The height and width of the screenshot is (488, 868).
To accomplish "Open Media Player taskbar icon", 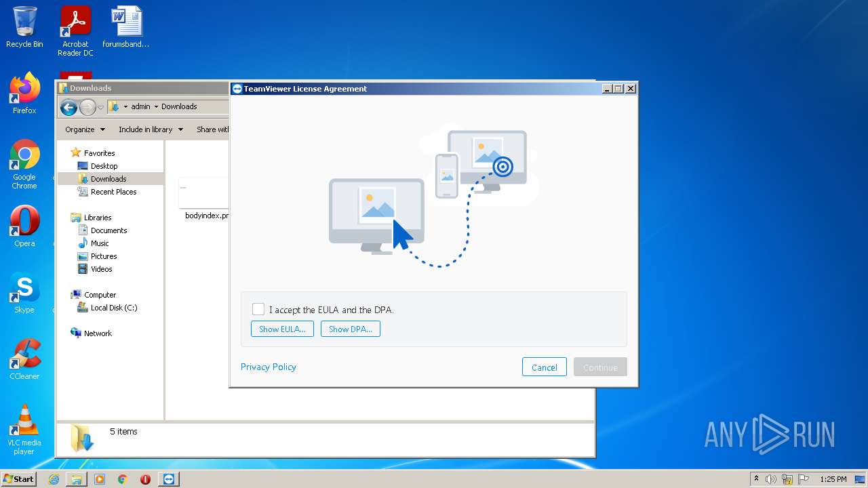I will tap(100, 479).
